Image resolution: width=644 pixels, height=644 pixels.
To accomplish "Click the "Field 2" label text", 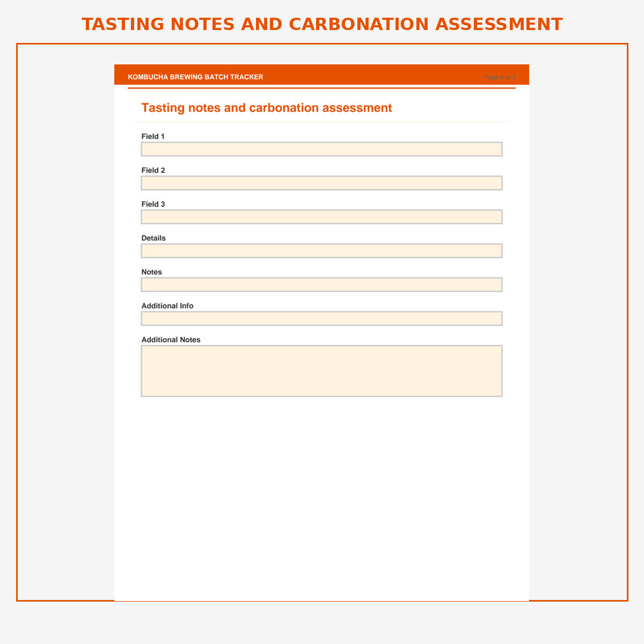I will (153, 170).
